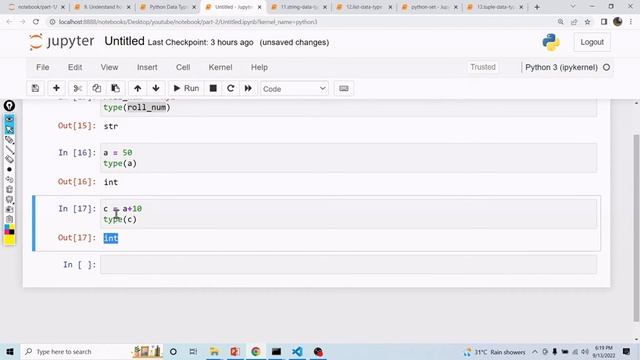Open the Help menu
The image size is (640, 360).
tap(259, 67)
